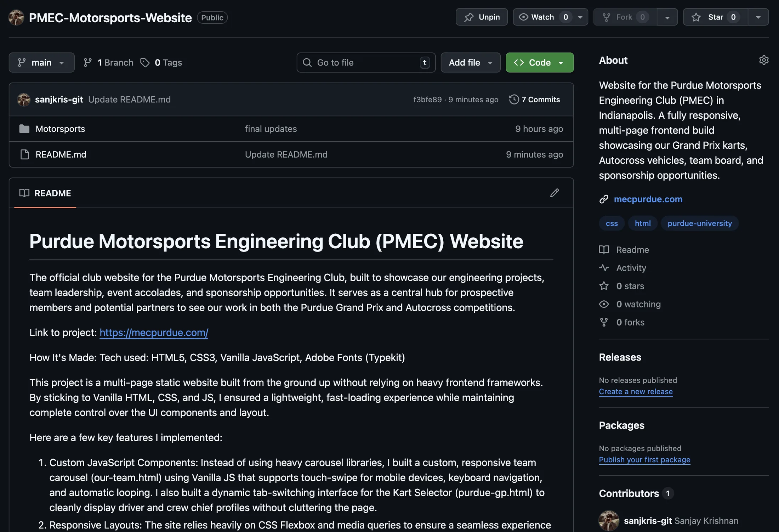Click the book icon beside Readme in About

tap(604, 250)
